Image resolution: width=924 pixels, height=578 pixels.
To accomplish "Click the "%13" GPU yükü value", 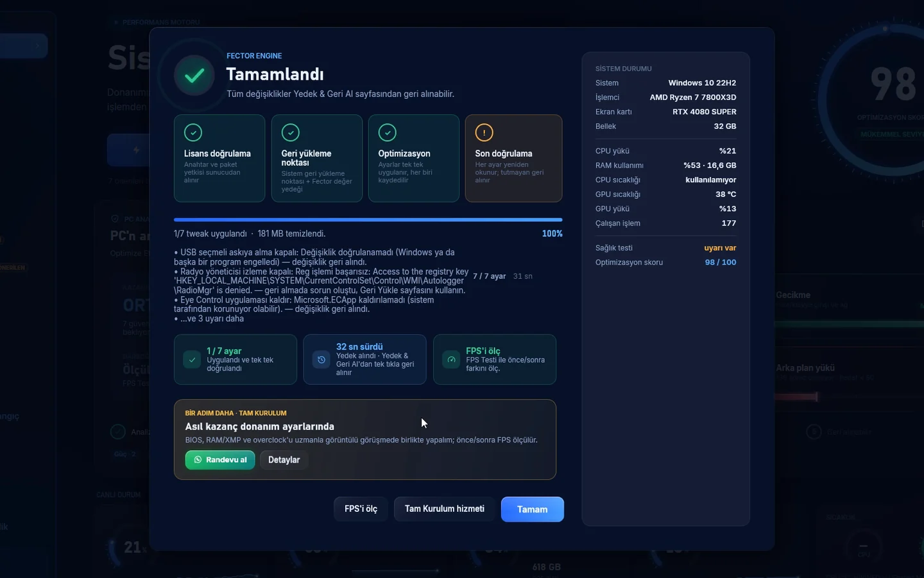I will click(x=728, y=209).
